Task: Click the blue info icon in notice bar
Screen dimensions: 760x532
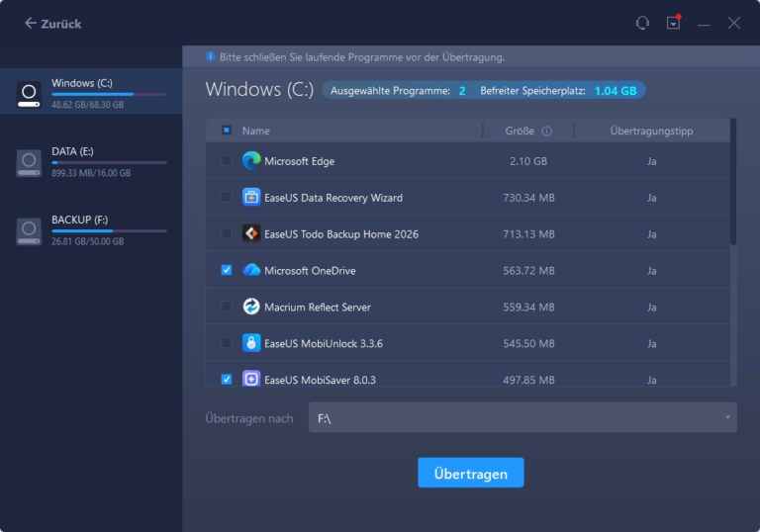Action: coord(210,56)
